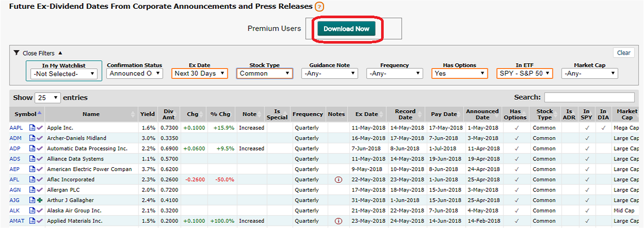
Task: Clear all filters with the Clear button
Action: click(624, 52)
